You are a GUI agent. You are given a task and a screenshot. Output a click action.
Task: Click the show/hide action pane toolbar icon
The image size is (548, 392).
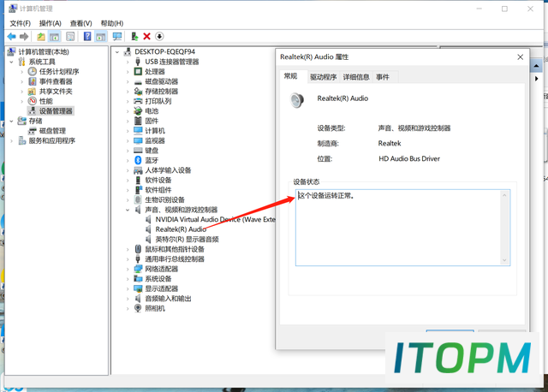click(101, 36)
